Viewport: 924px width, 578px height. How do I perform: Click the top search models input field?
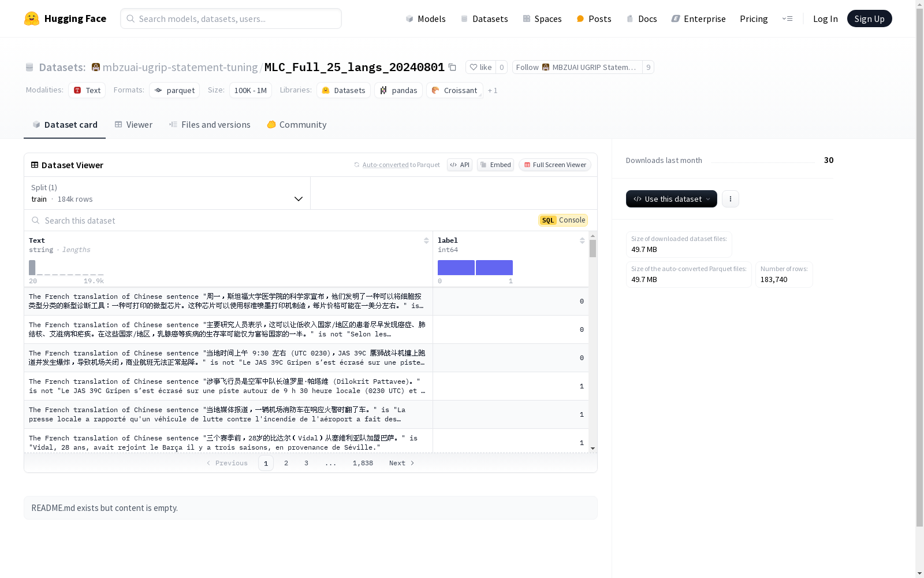point(231,18)
